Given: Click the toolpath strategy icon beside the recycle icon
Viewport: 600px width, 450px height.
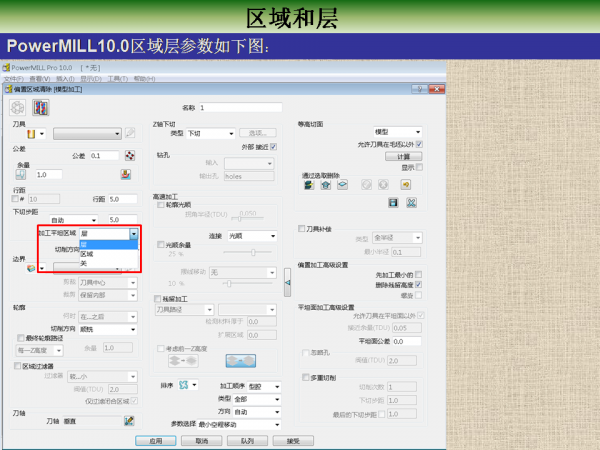Looking at the screenshot, I should [41, 108].
